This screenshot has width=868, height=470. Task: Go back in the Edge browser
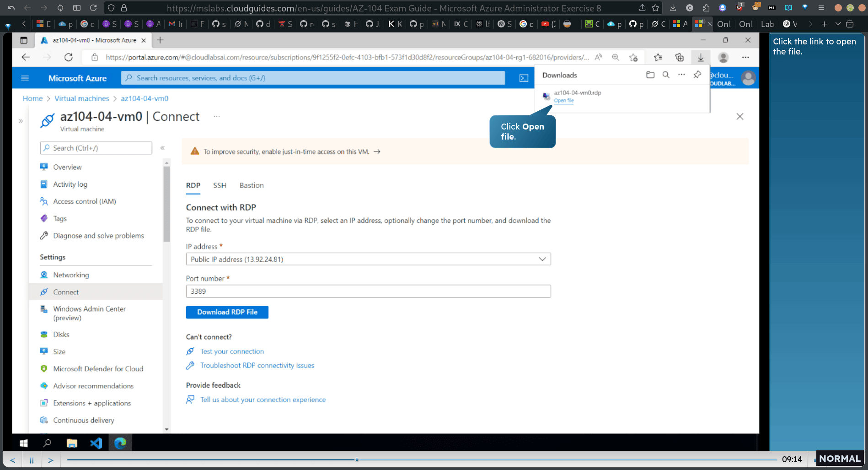tap(26, 57)
